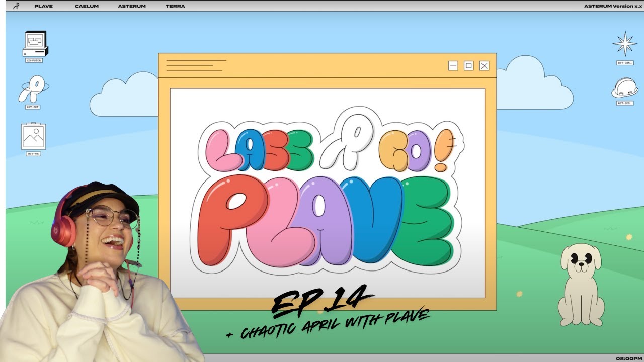Screen dimensions: 644x362
Task: Click the P logo in menu bar
Action: 16,6
